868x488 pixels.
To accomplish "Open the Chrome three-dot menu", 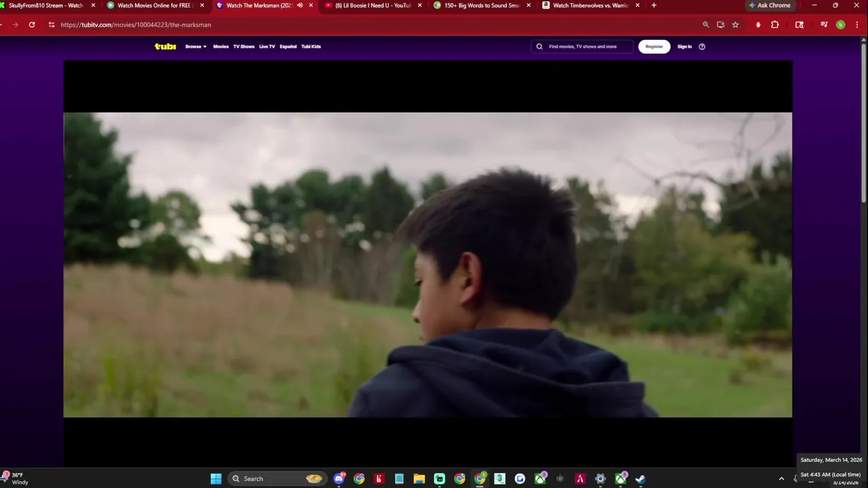I will coord(856,24).
